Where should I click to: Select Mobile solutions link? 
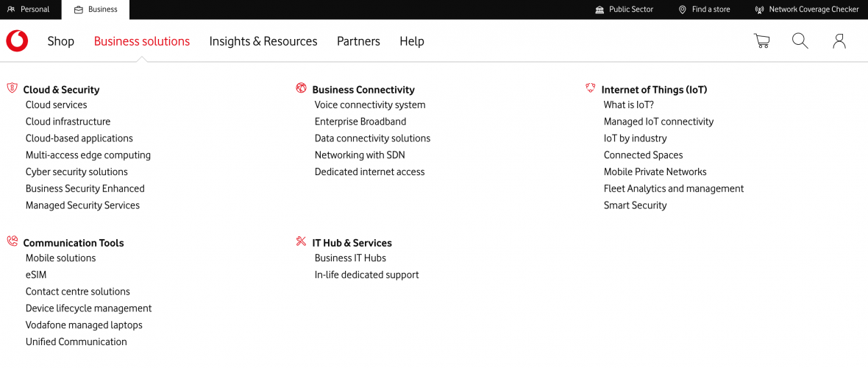(61, 258)
